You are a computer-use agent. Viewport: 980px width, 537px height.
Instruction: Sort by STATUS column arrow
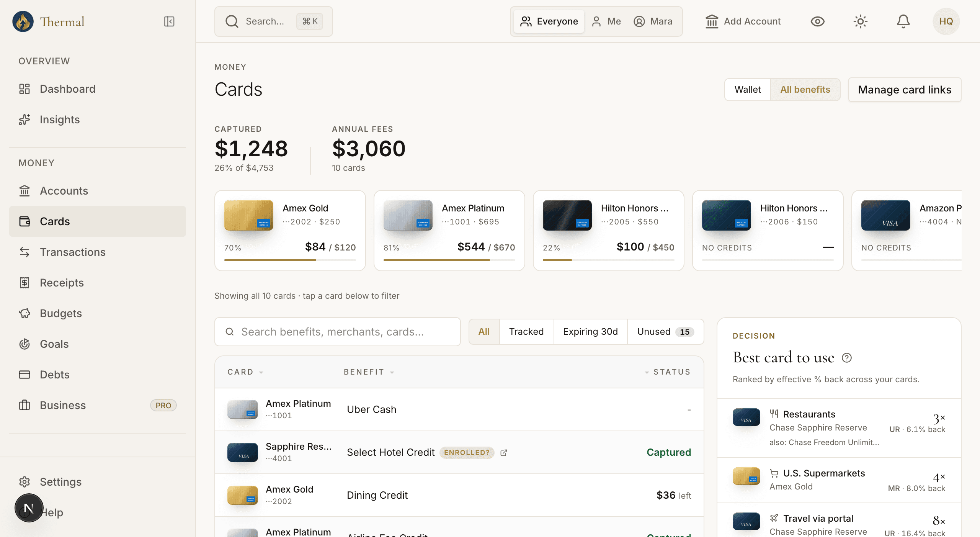(647, 372)
